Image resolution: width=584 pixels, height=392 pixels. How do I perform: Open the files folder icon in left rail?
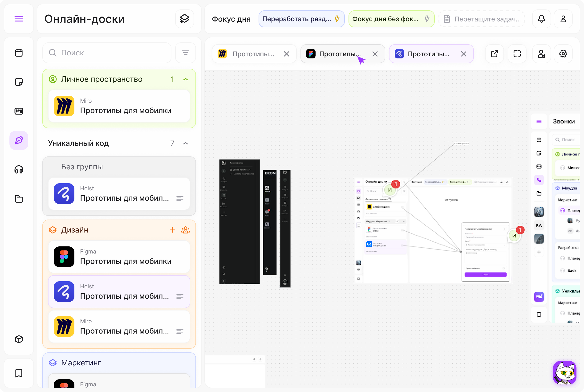[19, 199]
